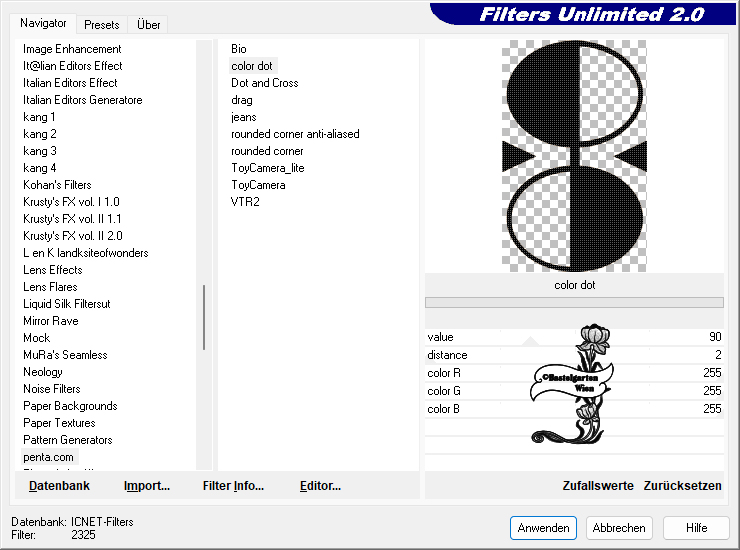This screenshot has width=740, height=550.
Task: Adjust the color R slider
Action: click(574, 373)
